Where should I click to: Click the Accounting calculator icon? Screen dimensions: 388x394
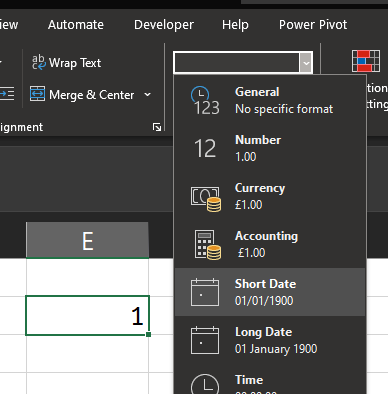pos(207,245)
